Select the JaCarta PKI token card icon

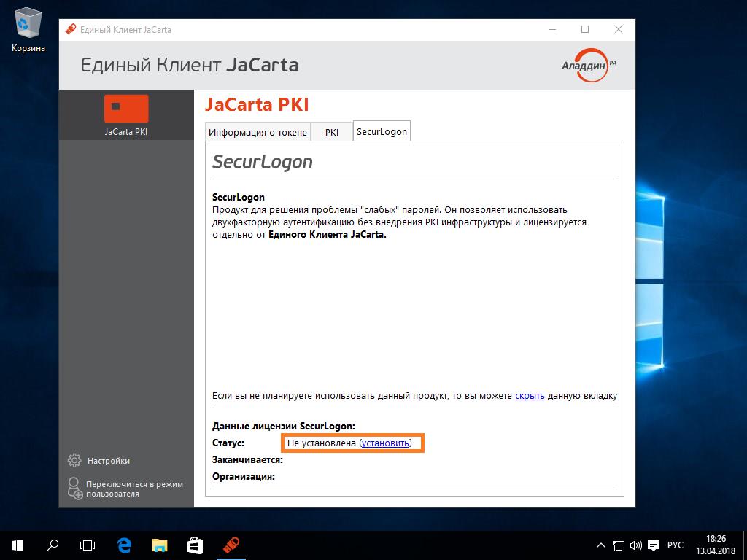[126, 108]
